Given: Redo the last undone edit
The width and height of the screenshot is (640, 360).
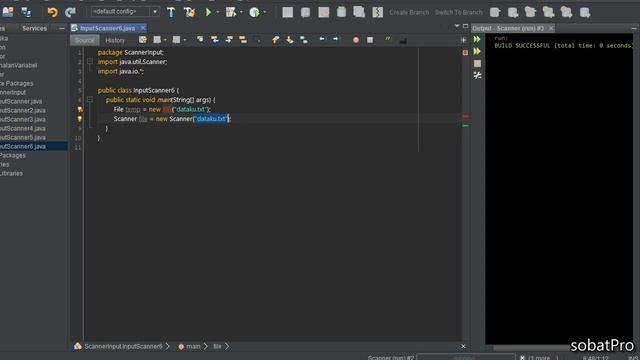Looking at the screenshot, I should coord(70,12).
